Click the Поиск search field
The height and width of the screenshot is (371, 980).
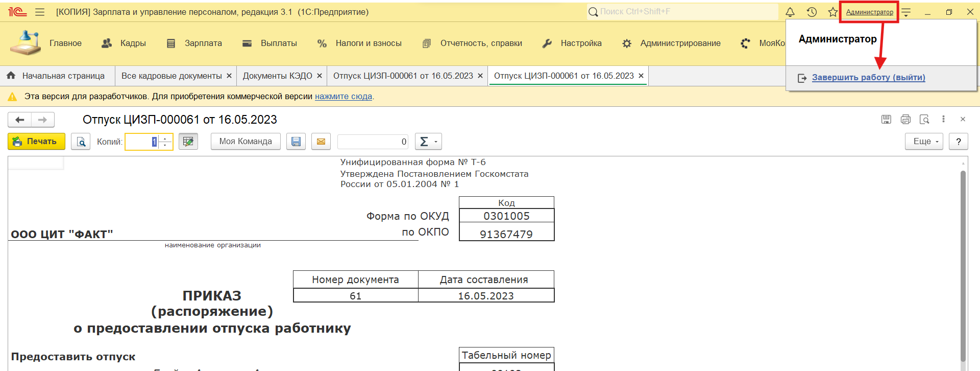[x=684, y=12]
